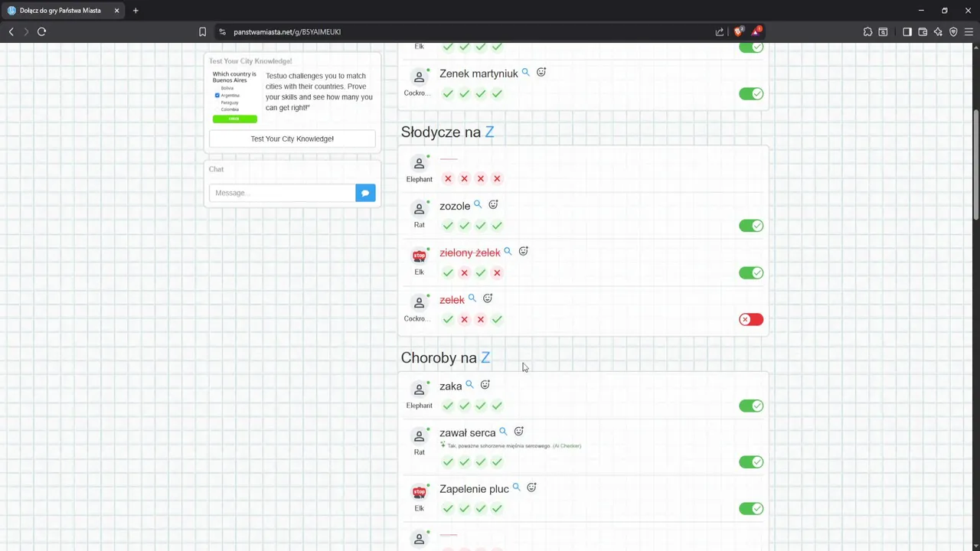Click Elephant avatar beside 'zaka'
This screenshot has height=551, width=980.
tap(419, 390)
